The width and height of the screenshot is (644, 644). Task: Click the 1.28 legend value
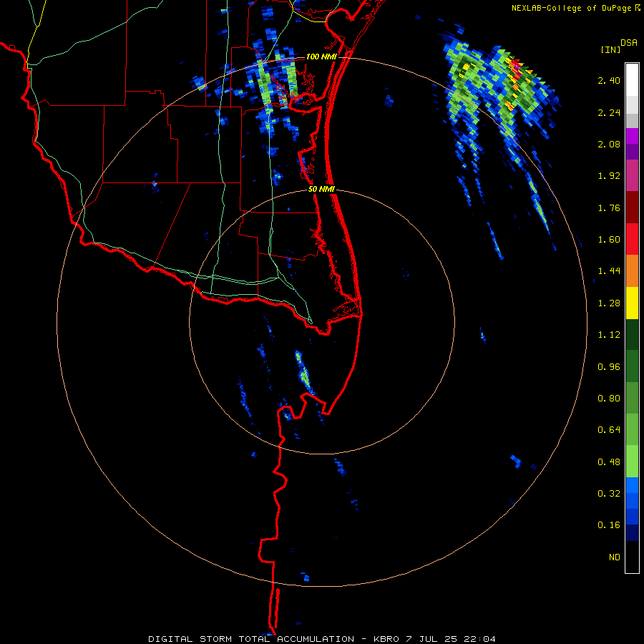click(609, 303)
